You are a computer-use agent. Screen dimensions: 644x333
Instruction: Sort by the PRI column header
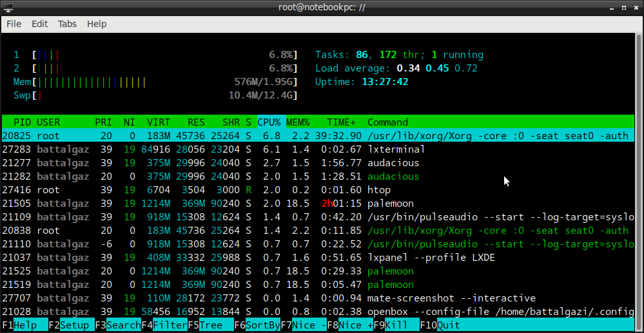point(103,122)
